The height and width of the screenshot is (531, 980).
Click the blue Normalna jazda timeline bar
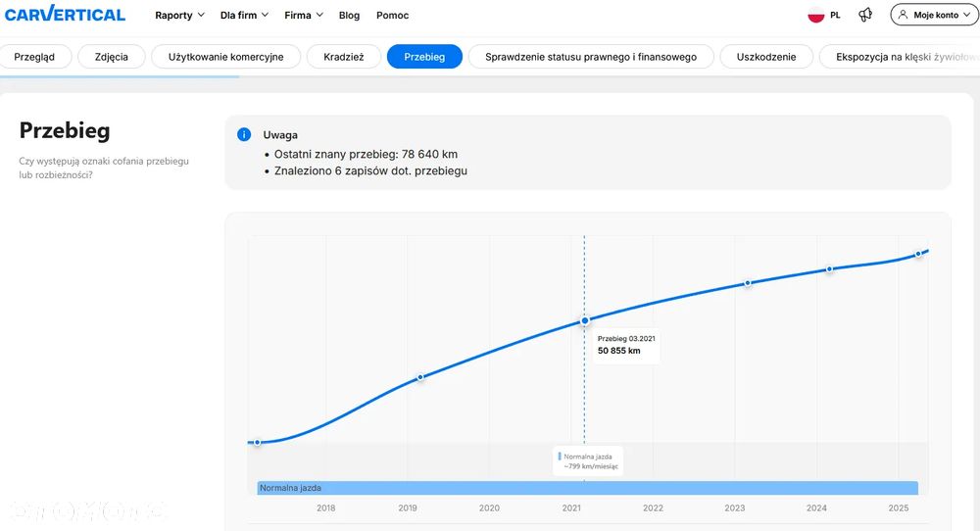click(x=588, y=487)
